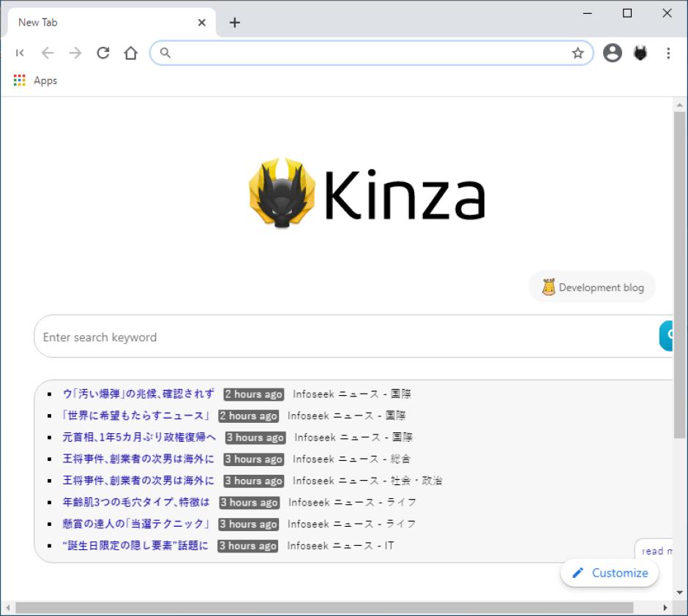
Task: Maximize the Kinza browser window
Action: pos(627,14)
